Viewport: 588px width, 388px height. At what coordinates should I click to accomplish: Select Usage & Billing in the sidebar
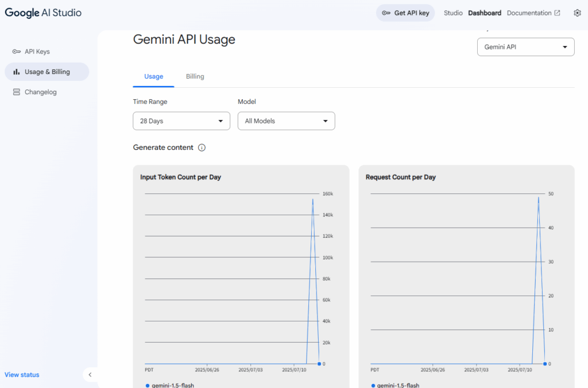coord(47,72)
